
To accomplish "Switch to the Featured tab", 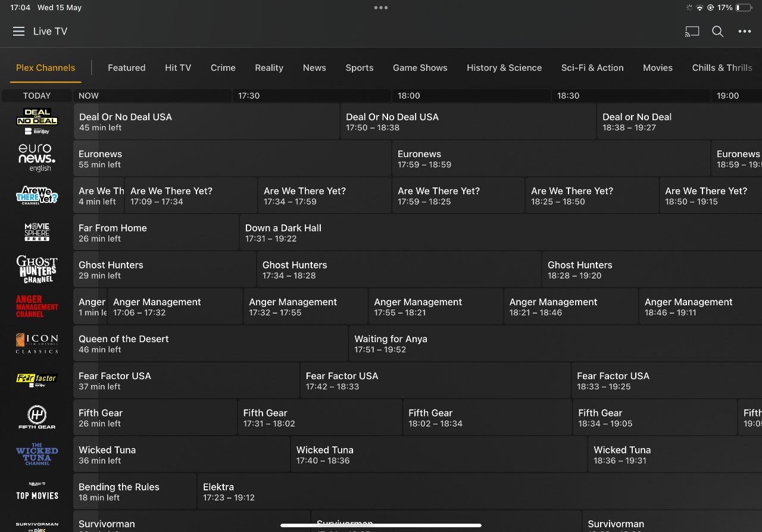I will [x=127, y=68].
